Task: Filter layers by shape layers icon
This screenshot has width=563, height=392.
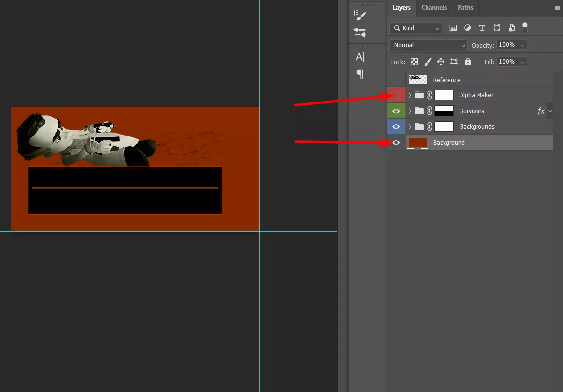Action: (497, 28)
